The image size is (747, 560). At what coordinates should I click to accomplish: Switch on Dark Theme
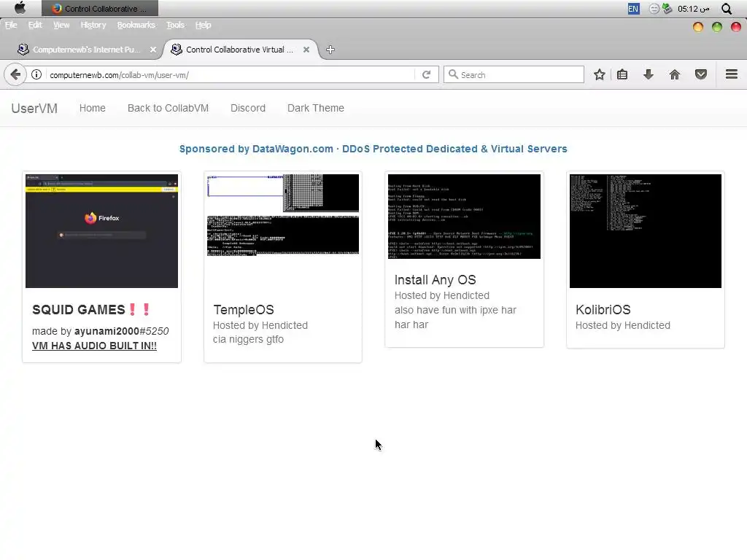(315, 108)
